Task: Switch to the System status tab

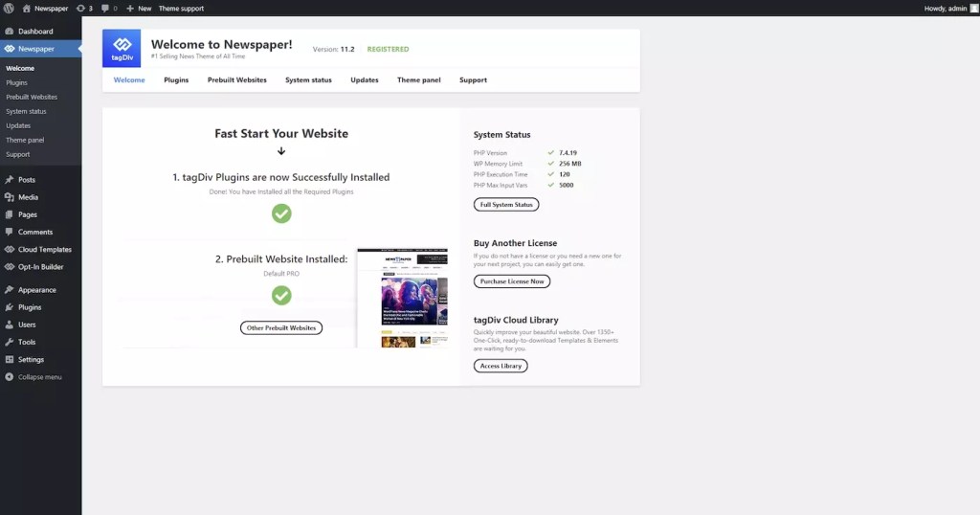Action: (309, 80)
